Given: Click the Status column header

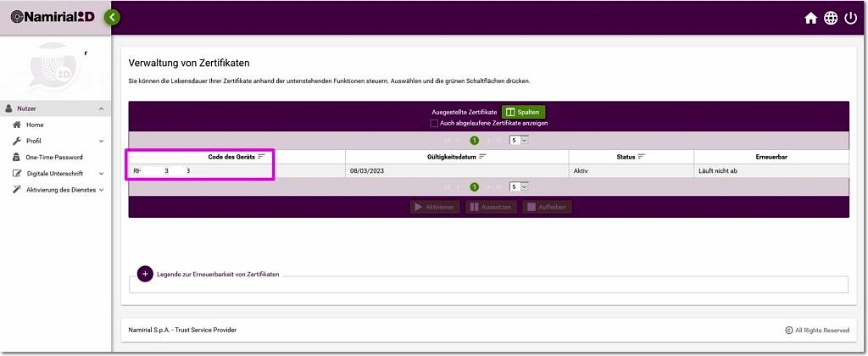Looking at the screenshot, I should pos(632,157).
